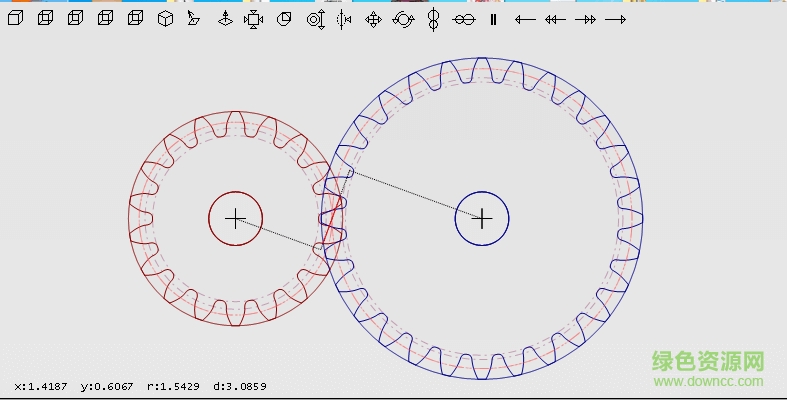Select the zoom icon with concentric circles
Screen dimensions: 787x400
[x=315, y=18]
